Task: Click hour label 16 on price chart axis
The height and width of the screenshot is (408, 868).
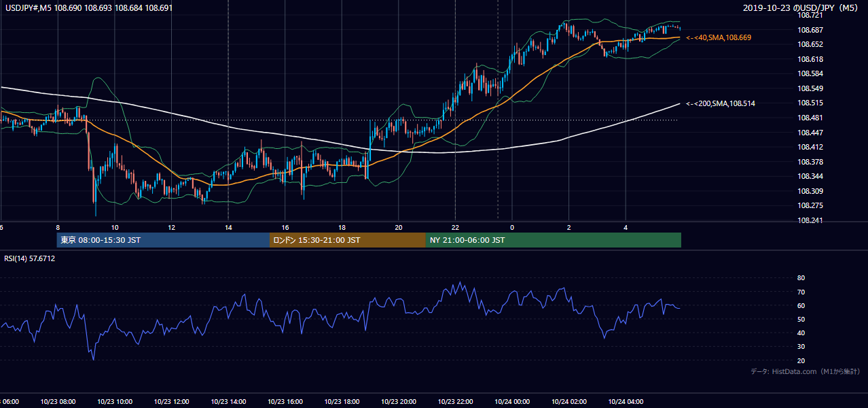Action: coord(285,227)
